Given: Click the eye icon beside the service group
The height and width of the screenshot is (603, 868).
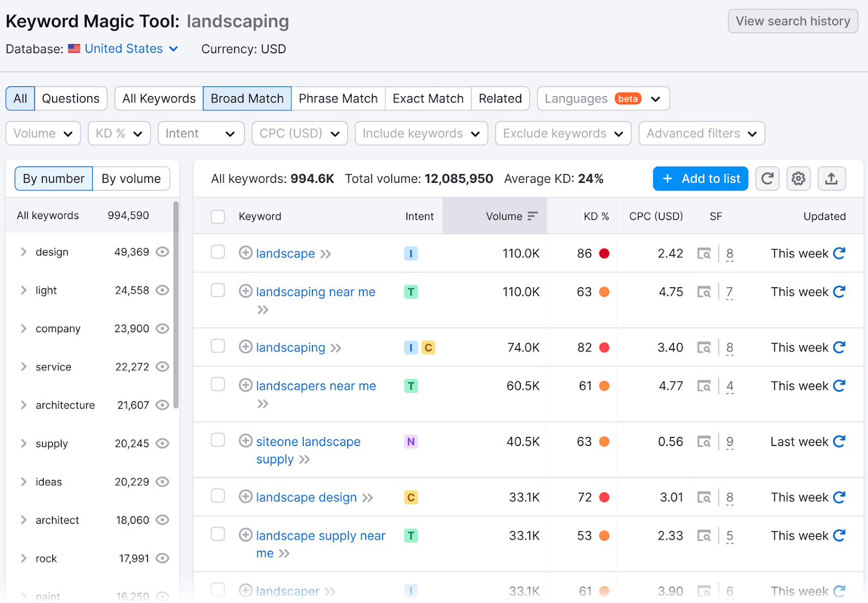Looking at the screenshot, I should pyautogui.click(x=162, y=366).
